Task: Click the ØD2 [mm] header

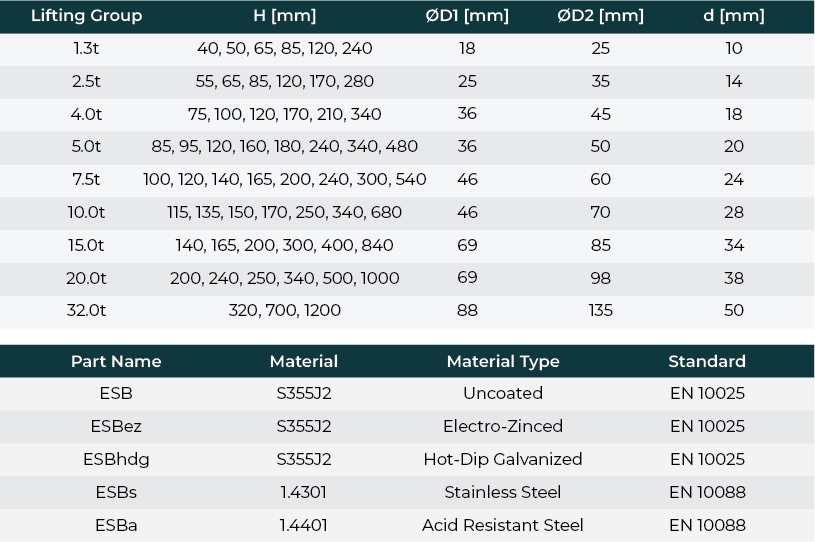Action: 600,16
